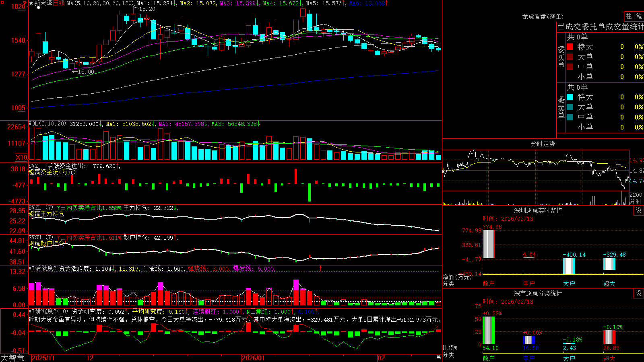The width and height of the screenshot is (644, 362).
Task: Click 超大 bar valued -329.48
Action: pyautogui.click(x=609, y=264)
